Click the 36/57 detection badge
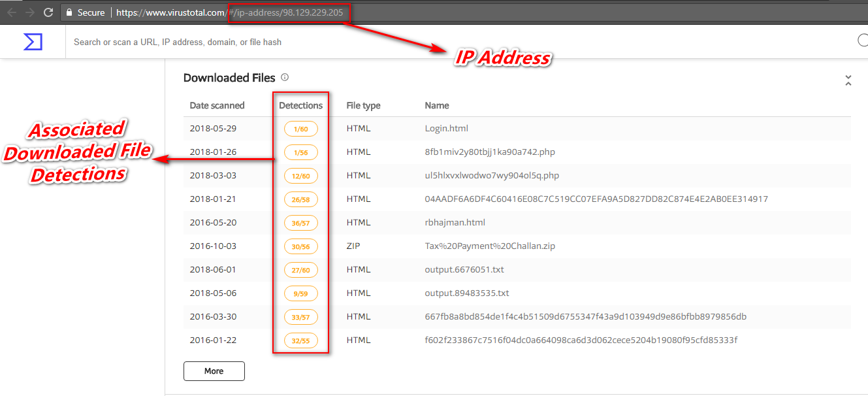 coord(300,223)
